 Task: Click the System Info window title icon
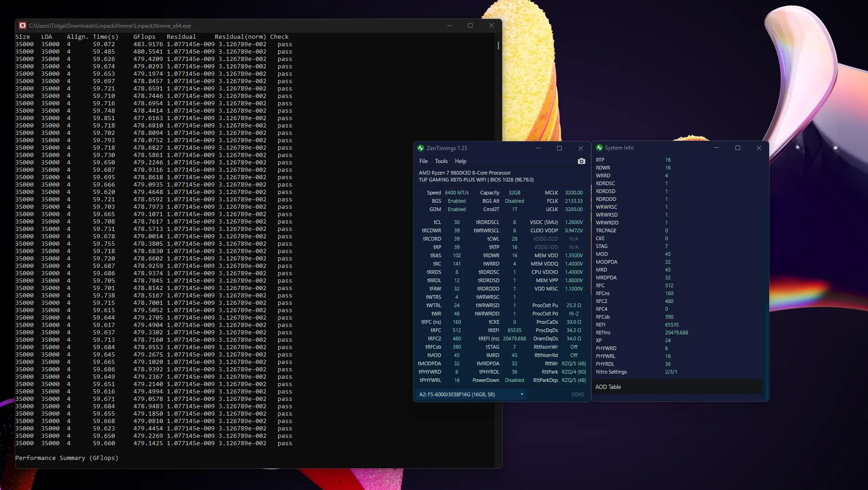click(599, 148)
